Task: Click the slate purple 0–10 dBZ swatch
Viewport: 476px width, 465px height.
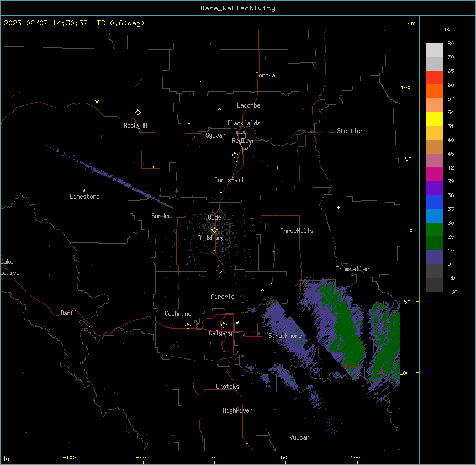Action: pyautogui.click(x=434, y=257)
